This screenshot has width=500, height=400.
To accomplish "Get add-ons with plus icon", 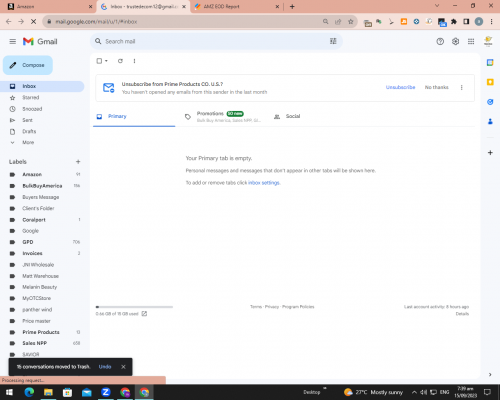I will coord(490,153).
